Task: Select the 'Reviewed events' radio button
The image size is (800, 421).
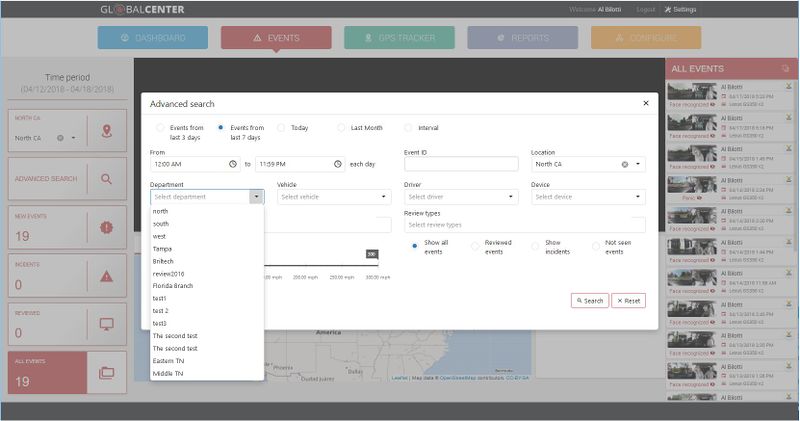Action: (x=475, y=246)
